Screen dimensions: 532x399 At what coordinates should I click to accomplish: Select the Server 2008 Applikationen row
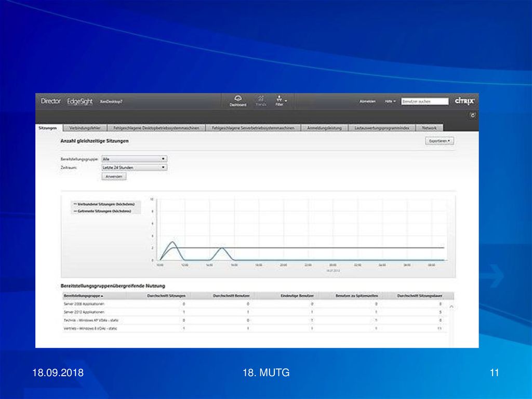(x=255, y=304)
